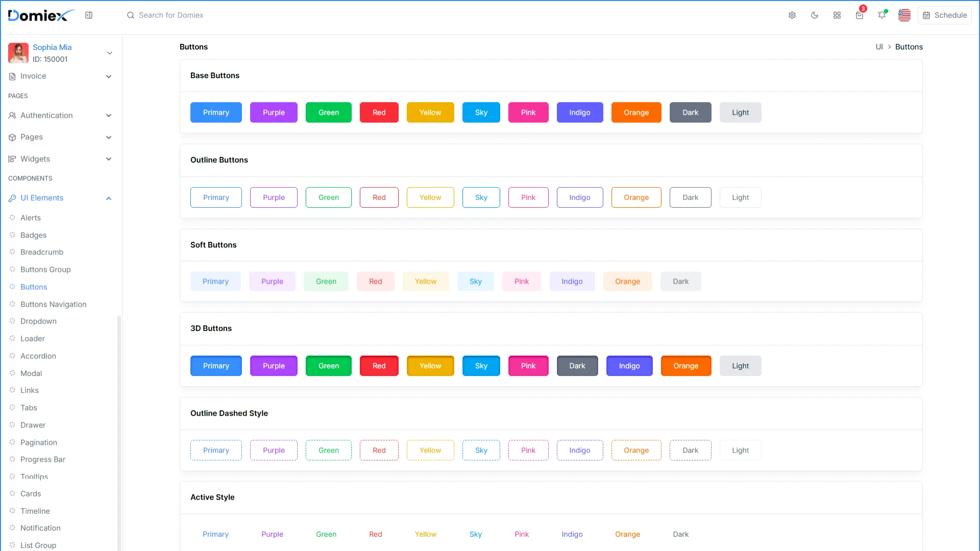Click the UI breadcrumb link

(x=879, y=47)
